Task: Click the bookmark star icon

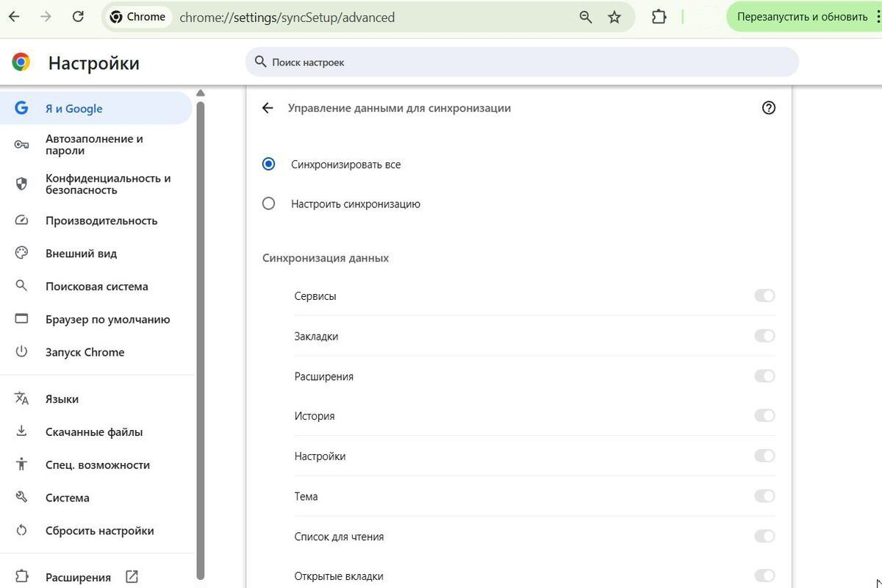Action: pos(614,17)
